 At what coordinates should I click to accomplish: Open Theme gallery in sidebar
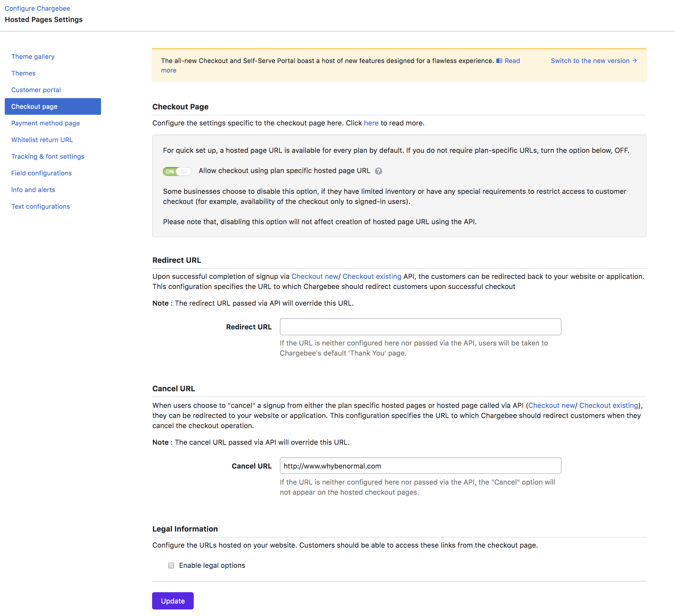[x=33, y=56]
